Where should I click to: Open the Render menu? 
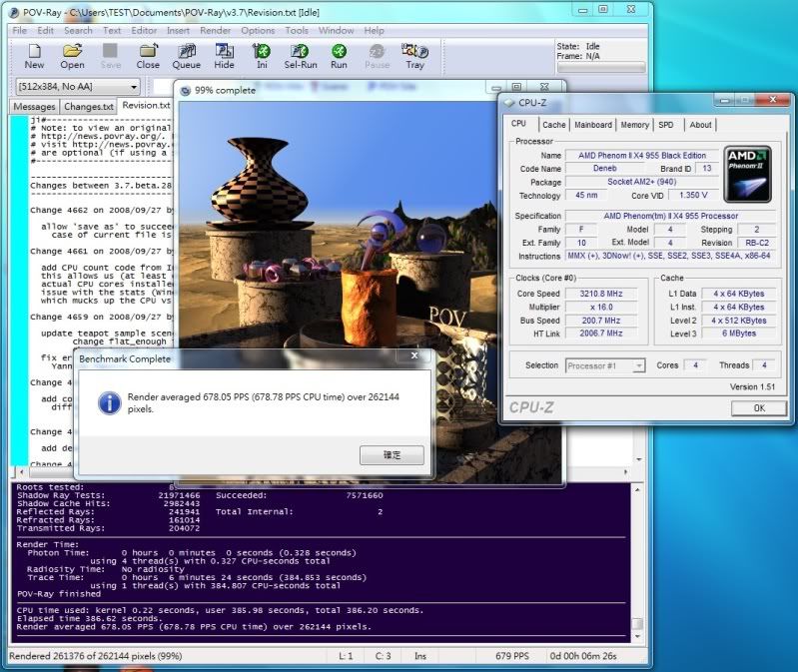pos(216,31)
